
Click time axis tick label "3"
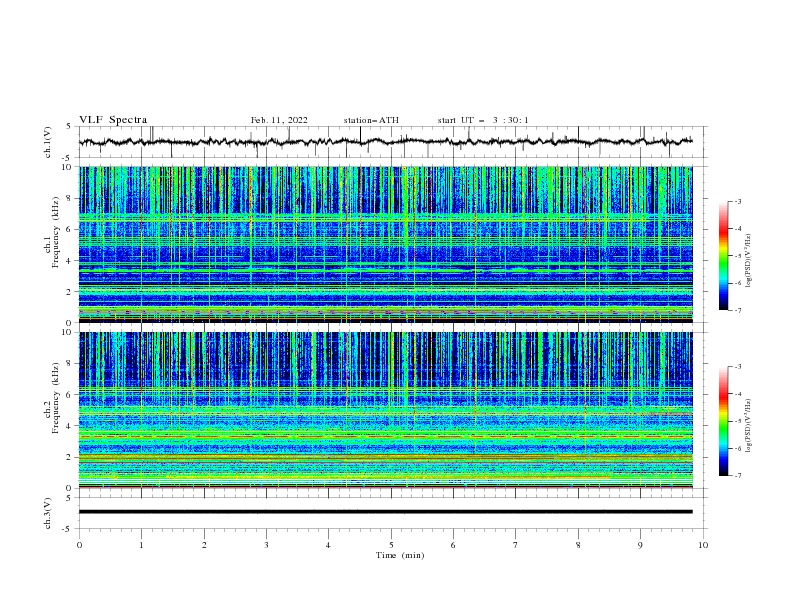tap(266, 545)
